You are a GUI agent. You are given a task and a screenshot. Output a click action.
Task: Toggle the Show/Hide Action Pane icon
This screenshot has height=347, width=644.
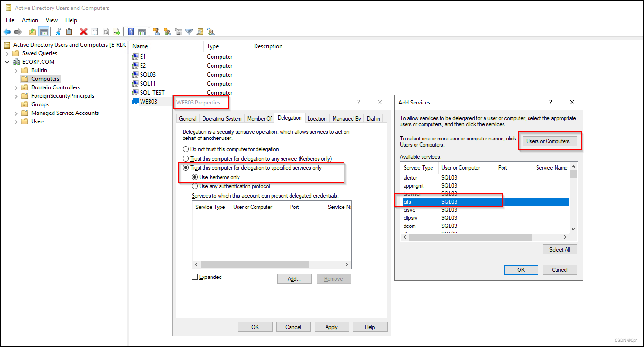(142, 32)
